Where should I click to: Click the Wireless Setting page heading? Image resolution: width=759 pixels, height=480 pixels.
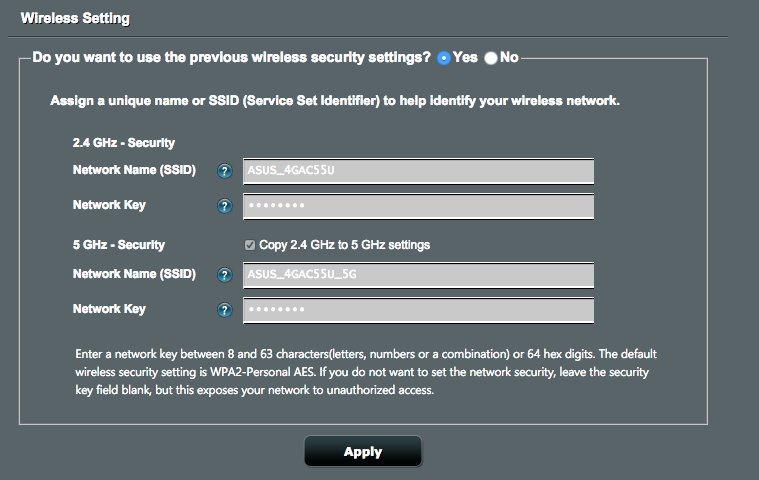click(75, 18)
